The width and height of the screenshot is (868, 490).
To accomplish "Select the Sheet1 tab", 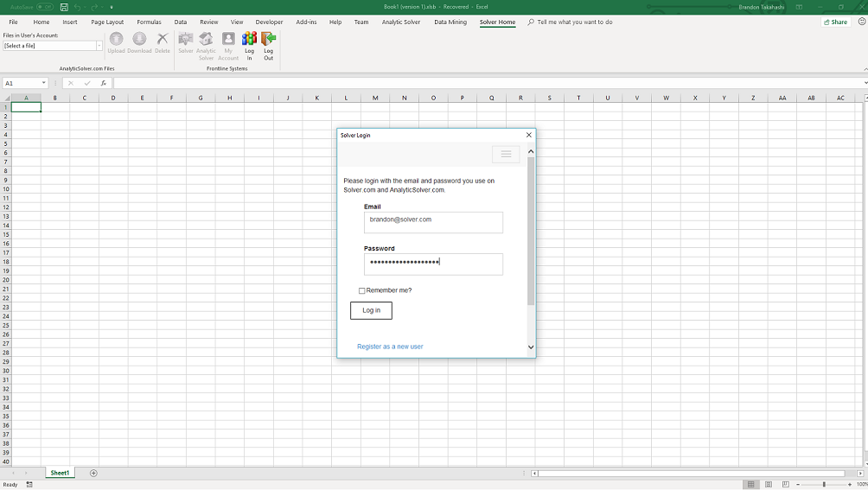I will pyautogui.click(x=60, y=473).
